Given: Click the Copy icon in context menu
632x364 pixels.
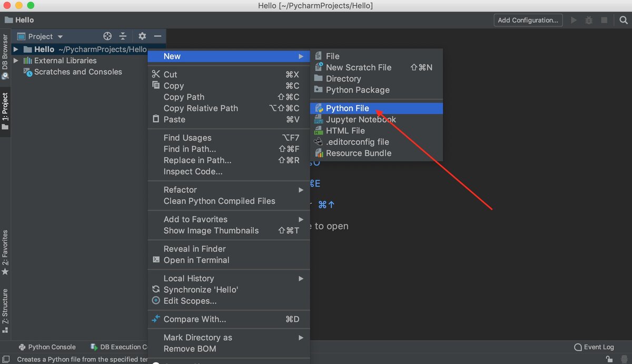Looking at the screenshot, I should click(x=155, y=85).
